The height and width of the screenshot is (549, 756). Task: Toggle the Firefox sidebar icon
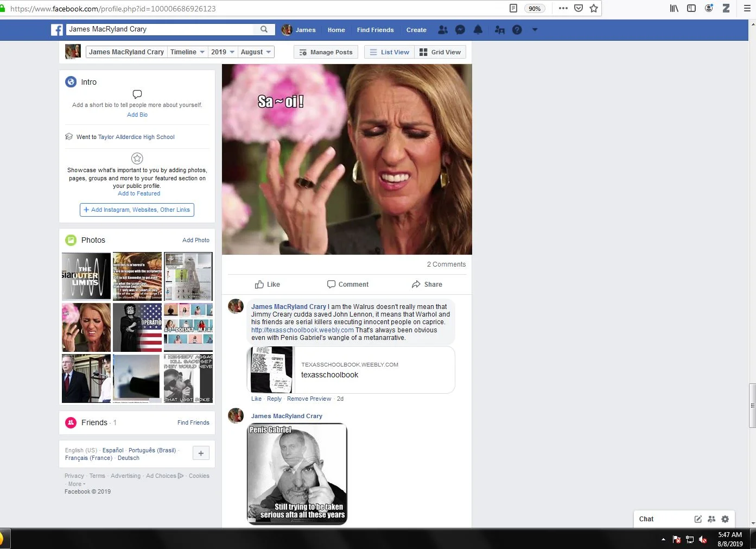tap(691, 8)
